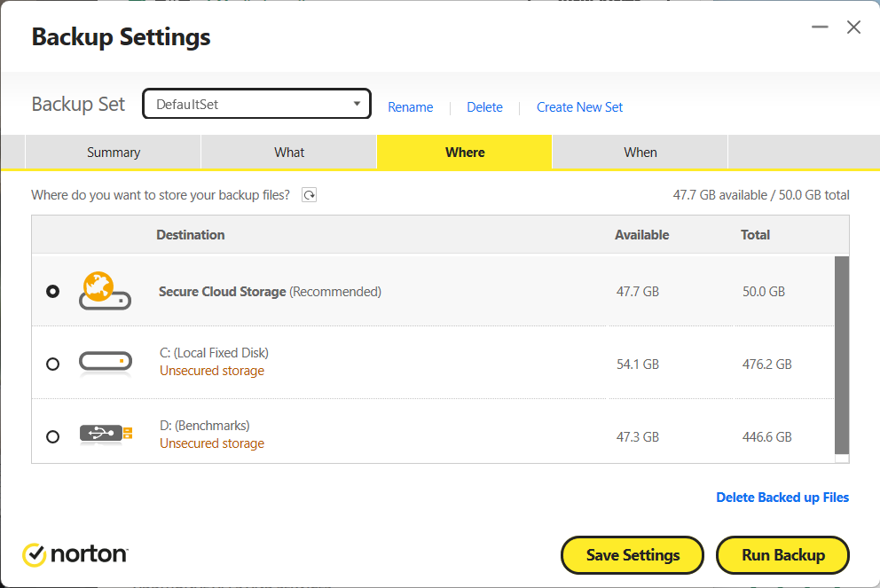Click Unsecured storage under D: drive
Viewport: 880px width, 588px height.
pos(212,443)
